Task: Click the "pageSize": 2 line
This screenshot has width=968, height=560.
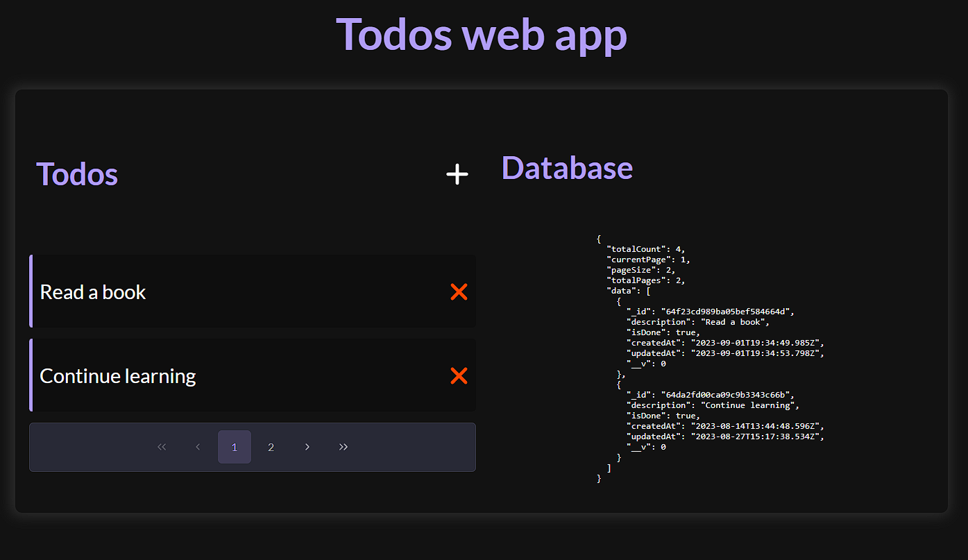Action: tap(641, 270)
